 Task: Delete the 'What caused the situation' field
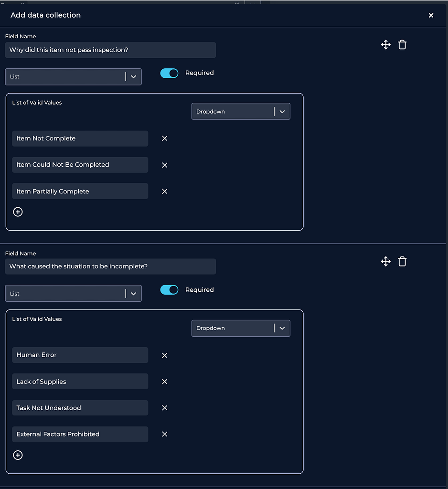pos(402,262)
